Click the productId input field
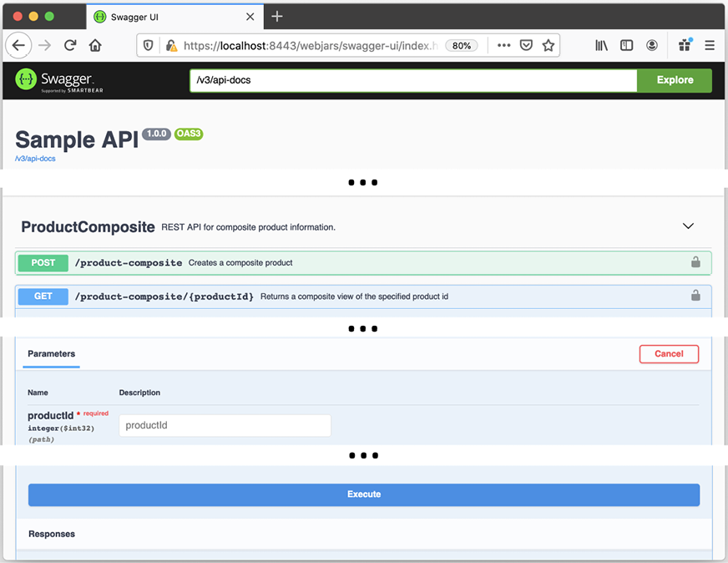 (x=225, y=425)
